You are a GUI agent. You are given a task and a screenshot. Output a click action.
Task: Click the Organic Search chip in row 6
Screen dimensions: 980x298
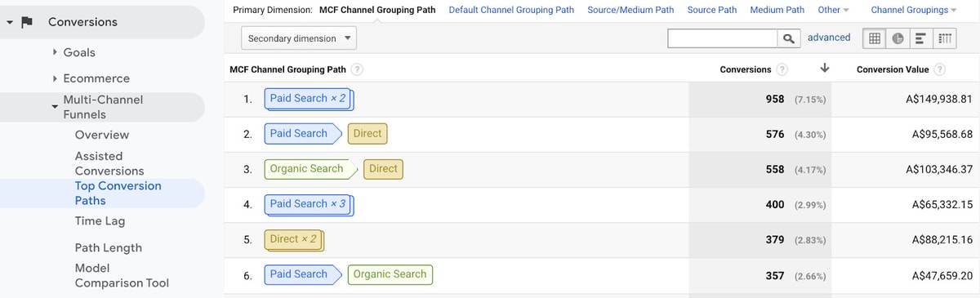pyautogui.click(x=390, y=274)
